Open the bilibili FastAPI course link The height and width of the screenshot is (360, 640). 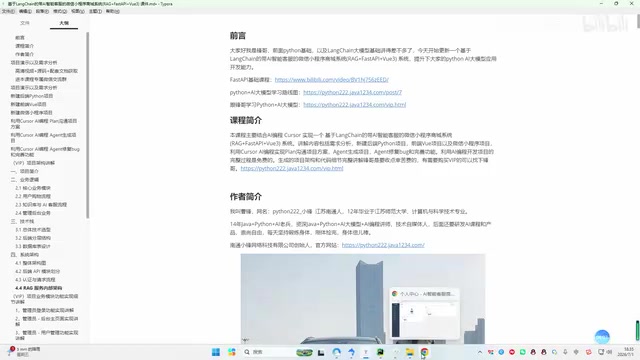point(331,80)
